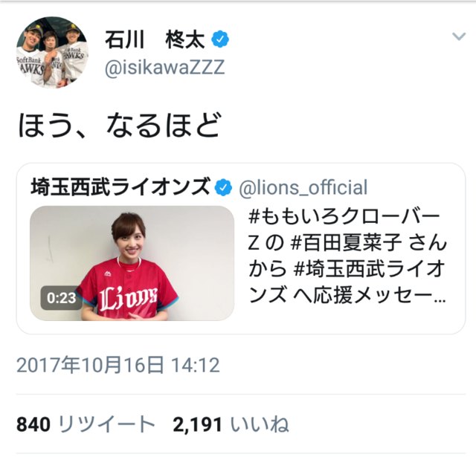Viewport: 476px width, 457px height.
Task: Click the number 2,191 likes count
Action: click(197, 424)
